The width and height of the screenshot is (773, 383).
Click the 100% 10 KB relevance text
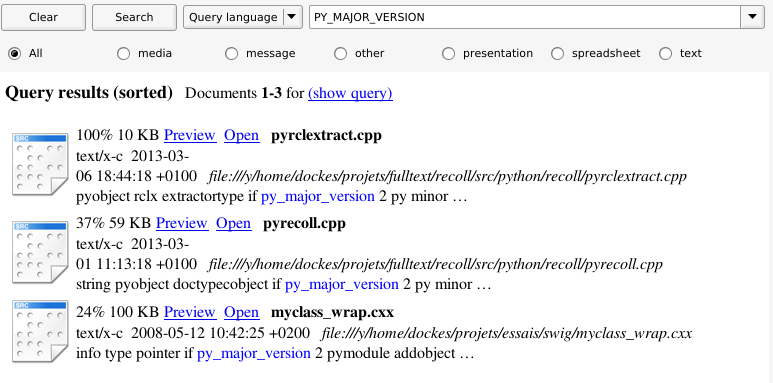click(118, 135)
